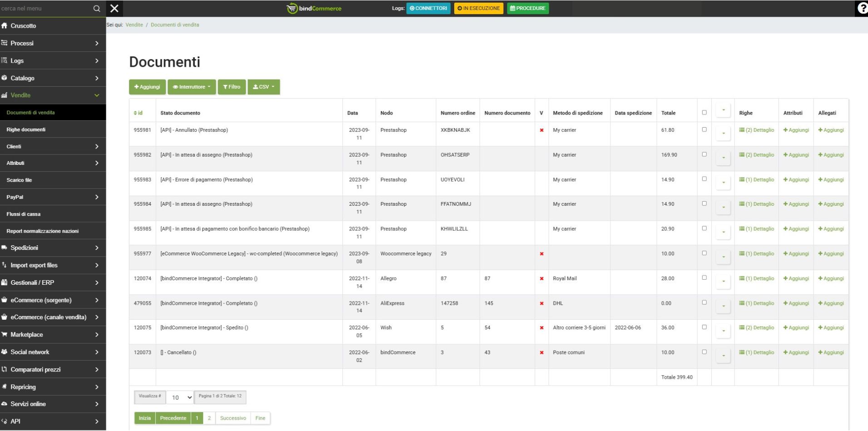The image size is (868, 431).
Task: Open the Interruttore dropdown
Action: pyautogui.click(x=192, y=87)
